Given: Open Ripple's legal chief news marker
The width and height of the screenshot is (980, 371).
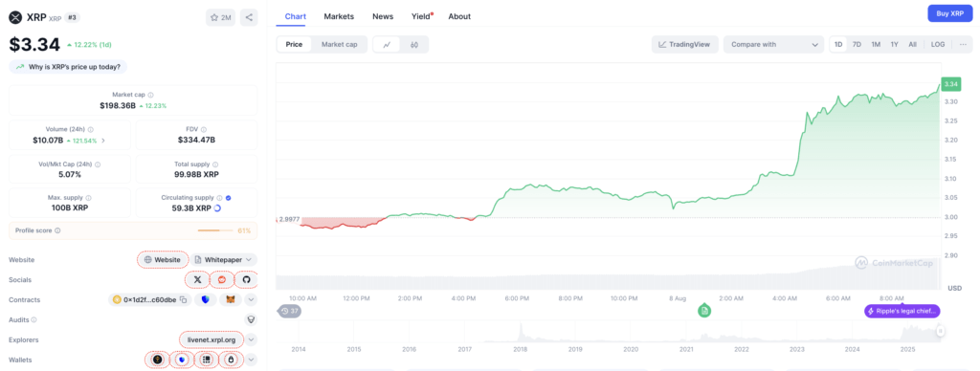Looking at the screenshot, I should pyautogui.click(x=902, y=311).
